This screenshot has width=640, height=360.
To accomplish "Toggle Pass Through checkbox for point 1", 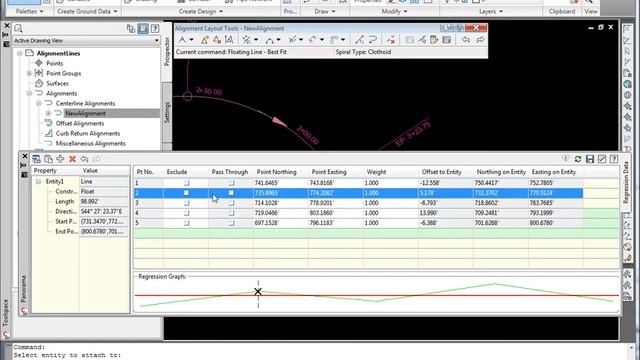I will click(231, 183).
